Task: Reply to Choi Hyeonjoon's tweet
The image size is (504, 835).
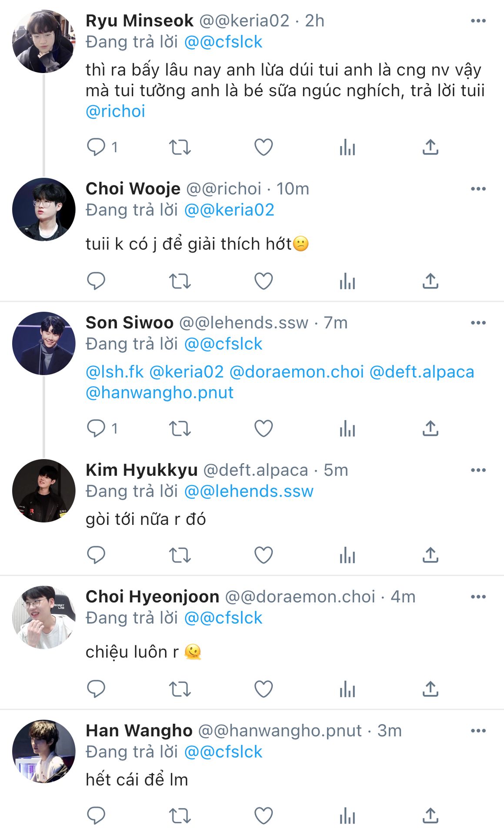Action: point(96,689)
